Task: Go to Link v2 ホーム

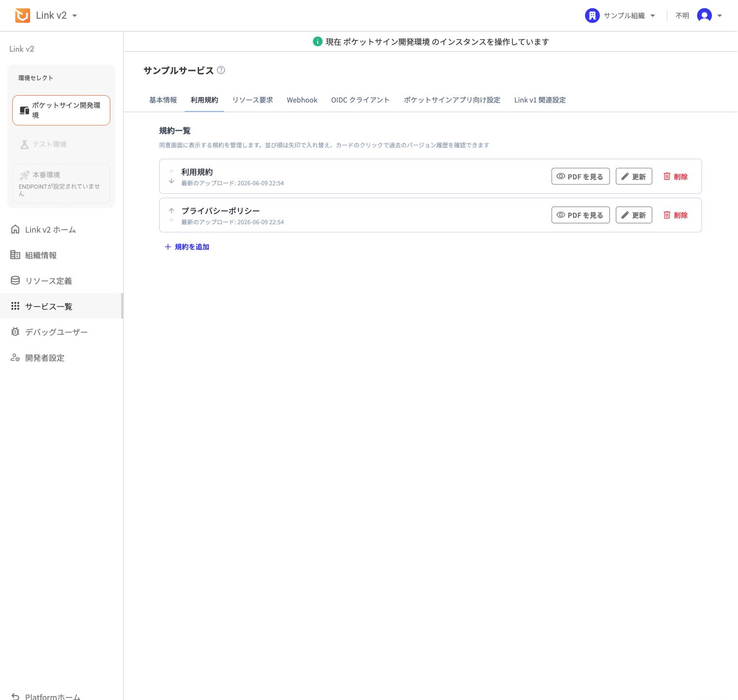Action: (x=61, y=230)
